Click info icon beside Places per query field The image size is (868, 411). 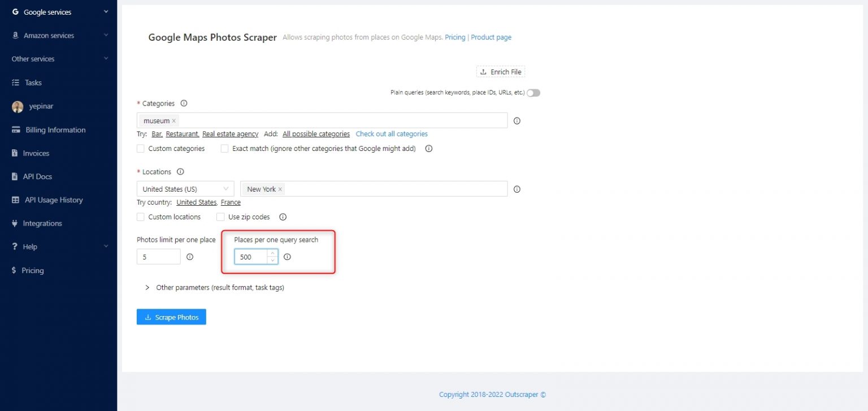[287, 257]
